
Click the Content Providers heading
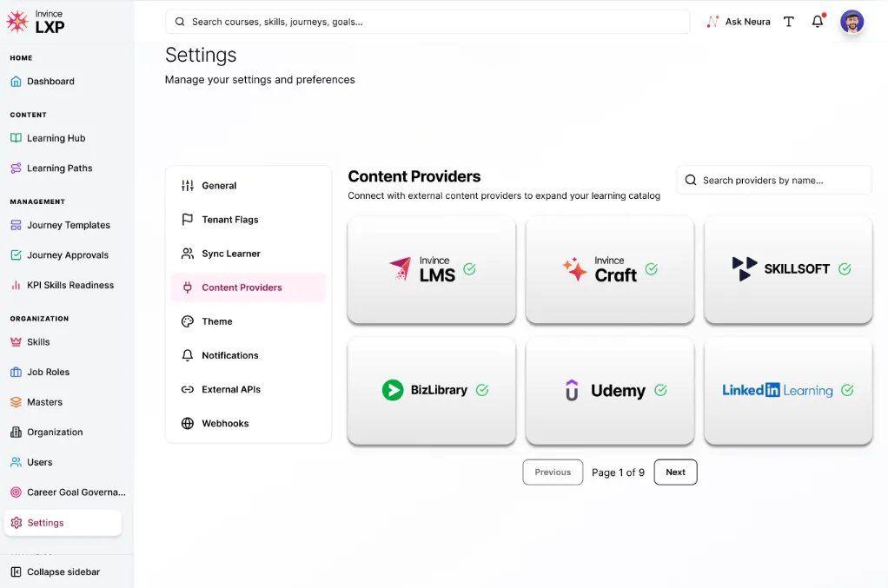414,176
